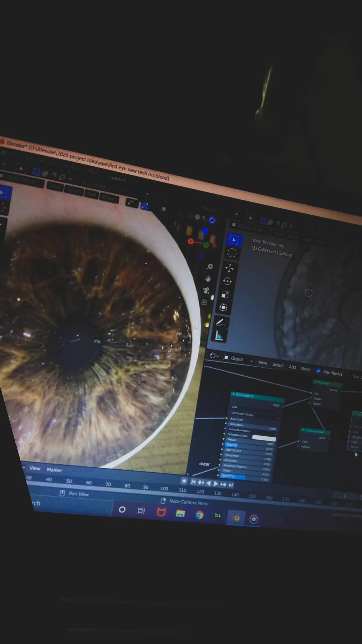
Task: Jump to next keyframe
Action: coord(223,484)
